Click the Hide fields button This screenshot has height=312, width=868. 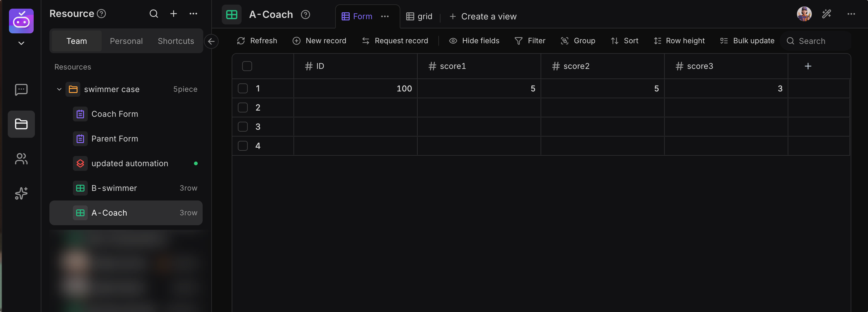click(x=474, y=41)
